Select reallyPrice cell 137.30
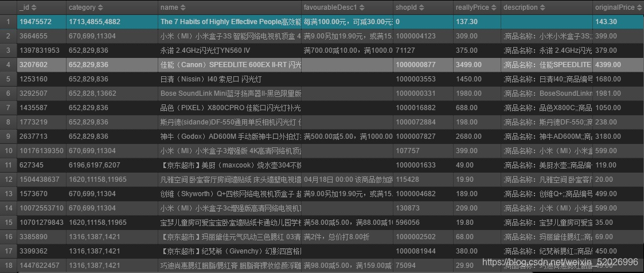644x273 pixels. [x=477, y=22]
